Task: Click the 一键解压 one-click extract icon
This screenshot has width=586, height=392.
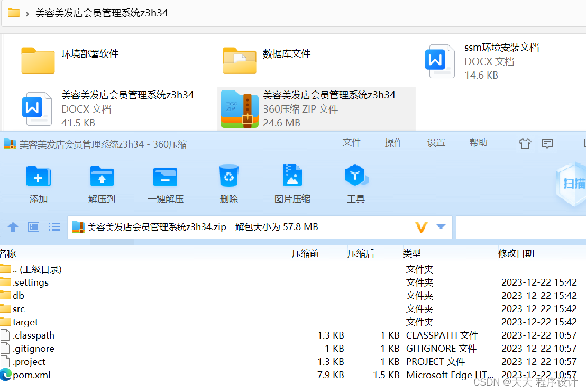Action: point(165,176)
